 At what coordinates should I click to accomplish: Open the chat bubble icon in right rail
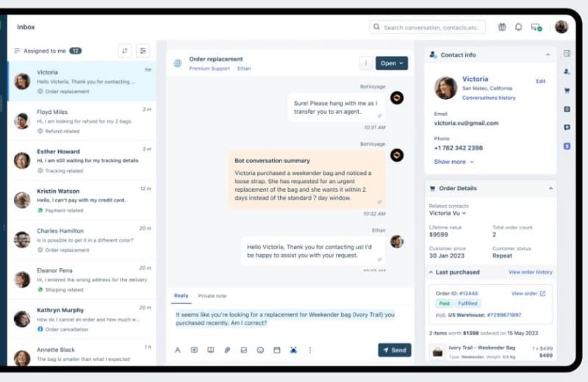tap(567, 128)
